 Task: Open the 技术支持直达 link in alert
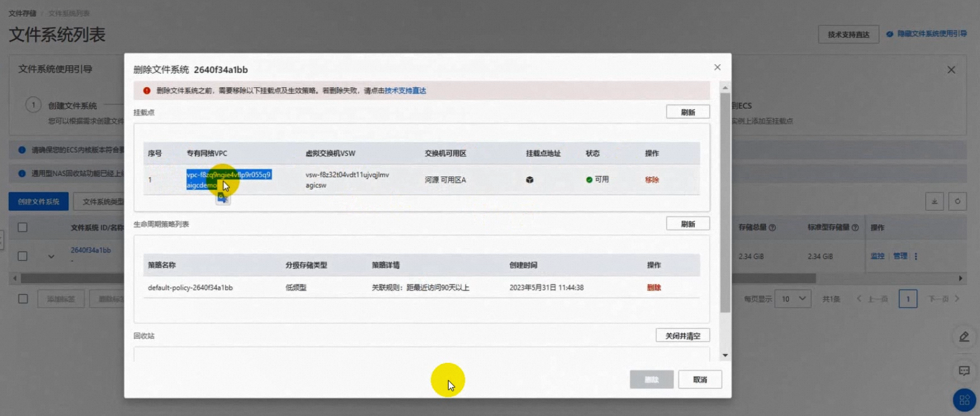click(x=405, y=91)
